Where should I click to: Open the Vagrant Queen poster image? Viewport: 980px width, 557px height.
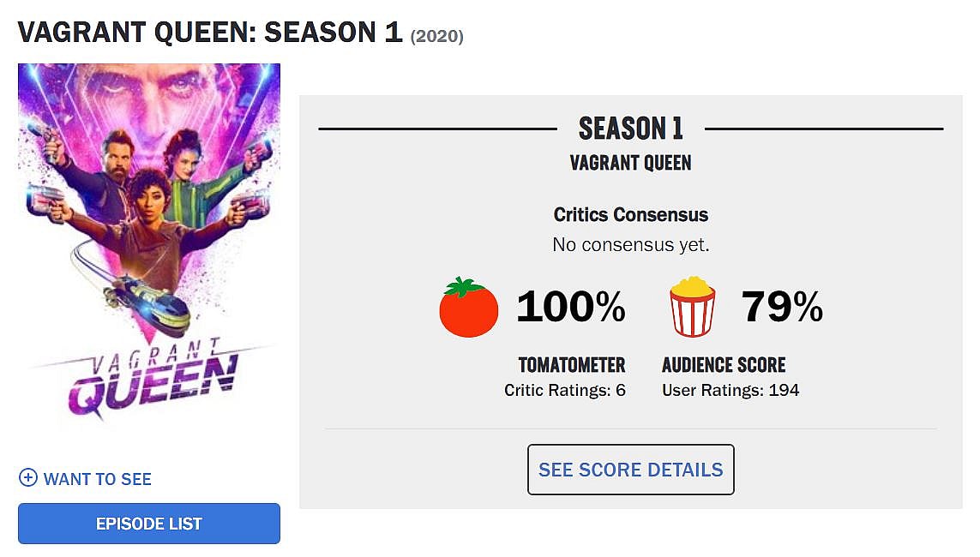pos(149,214)
